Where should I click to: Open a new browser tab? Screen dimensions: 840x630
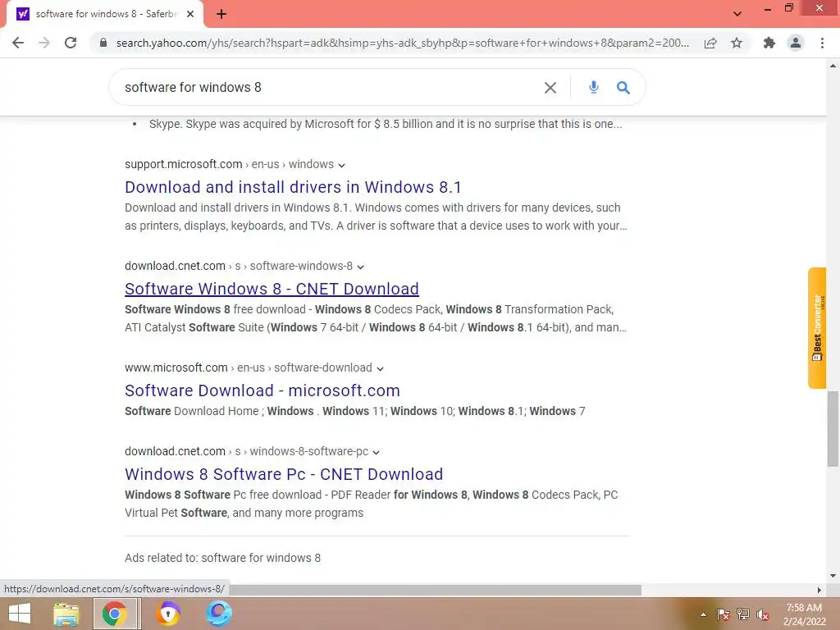221,14
